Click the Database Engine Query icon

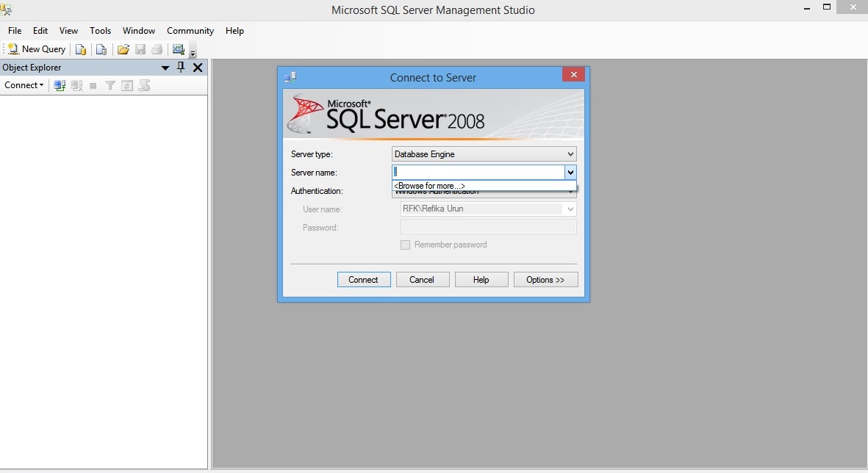pyautogui.click(x=81, y=49)
